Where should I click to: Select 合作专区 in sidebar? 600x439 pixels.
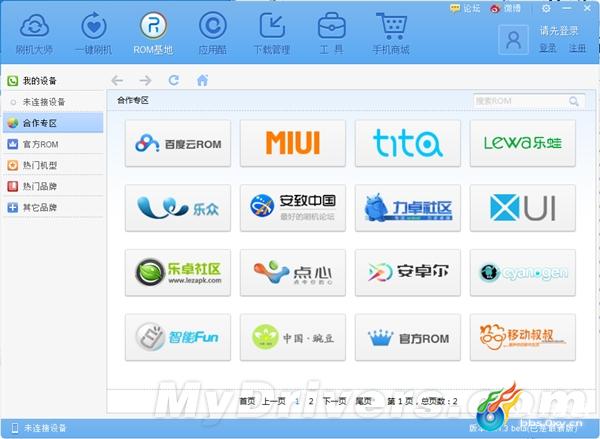[53, 123]
